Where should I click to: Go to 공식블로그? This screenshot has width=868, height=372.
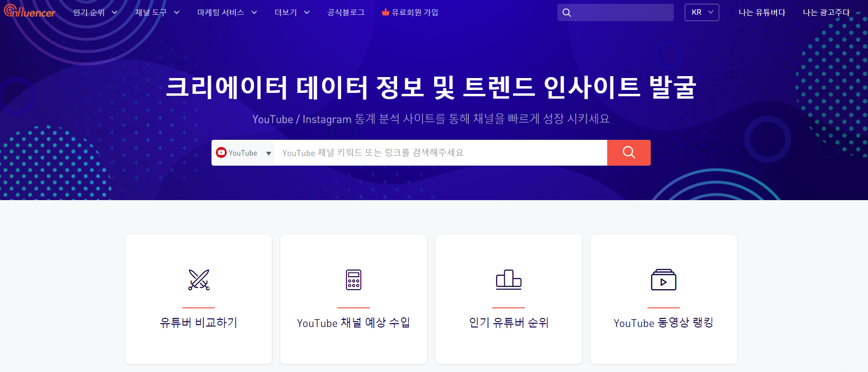(346, 12)
